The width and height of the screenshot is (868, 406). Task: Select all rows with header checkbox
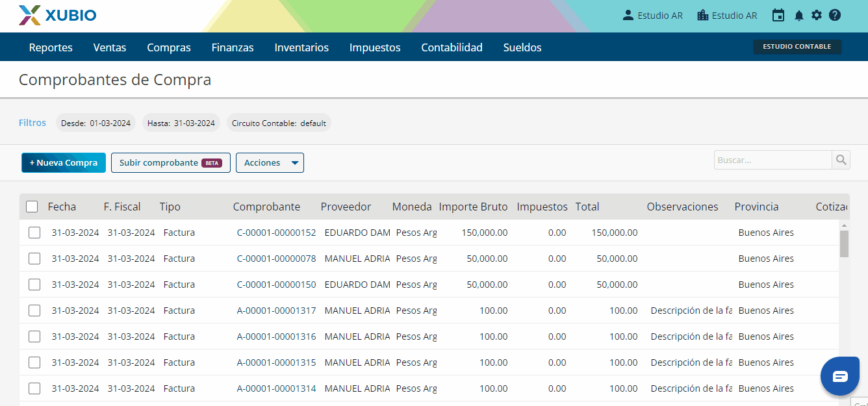click(32, 207)
